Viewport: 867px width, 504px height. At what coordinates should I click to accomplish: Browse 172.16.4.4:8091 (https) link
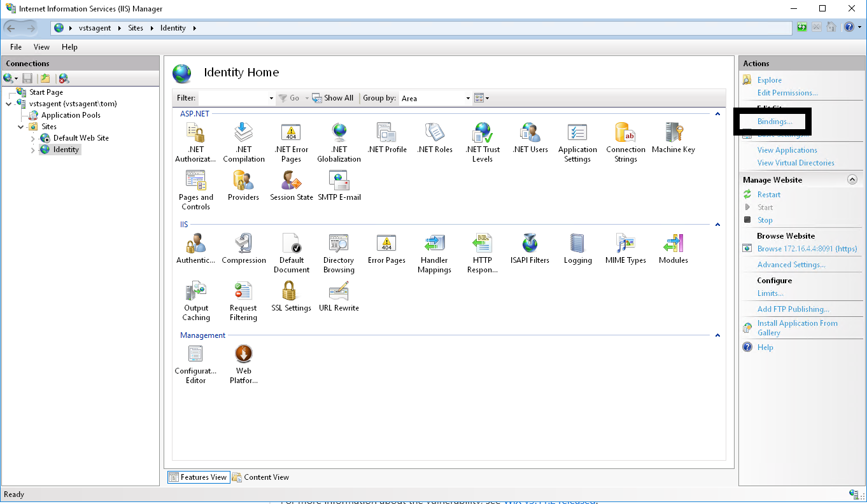pyautogui.click(x=807, y=249)
